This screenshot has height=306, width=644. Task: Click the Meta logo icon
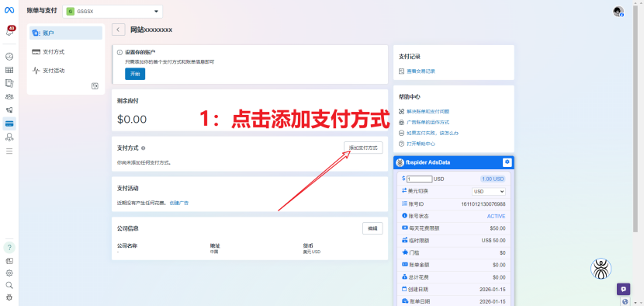coord(9,10)
